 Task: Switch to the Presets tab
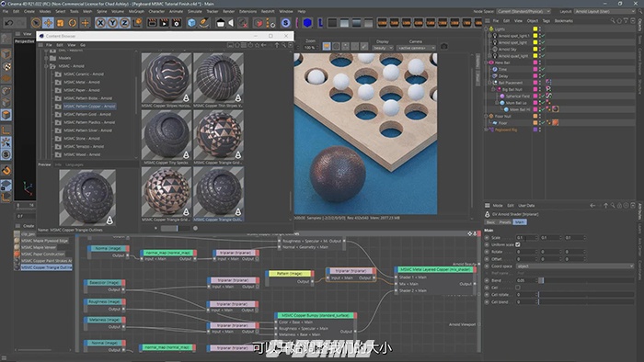pos(505,221)
